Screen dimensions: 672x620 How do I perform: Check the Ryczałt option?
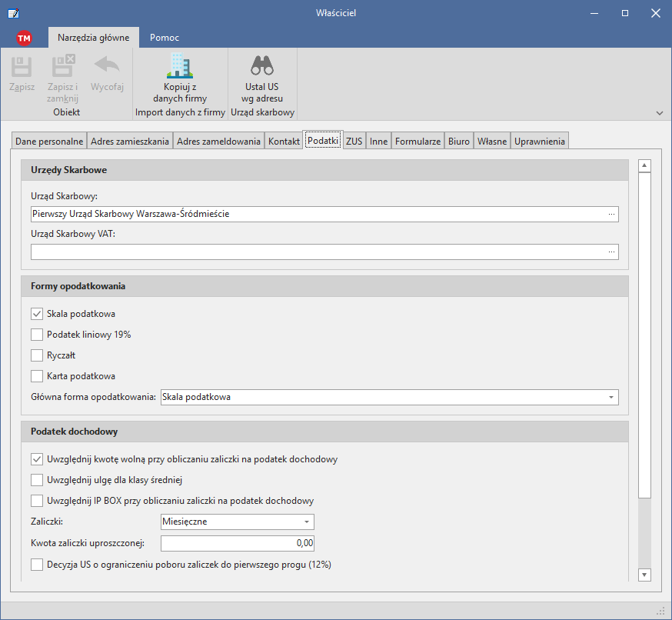click(x=37, y=355)
